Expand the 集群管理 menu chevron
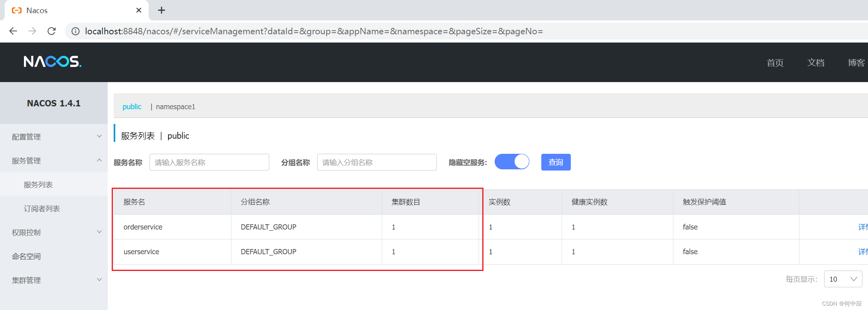868x310 pixels. pyautogui.click(x=99, y=280)
